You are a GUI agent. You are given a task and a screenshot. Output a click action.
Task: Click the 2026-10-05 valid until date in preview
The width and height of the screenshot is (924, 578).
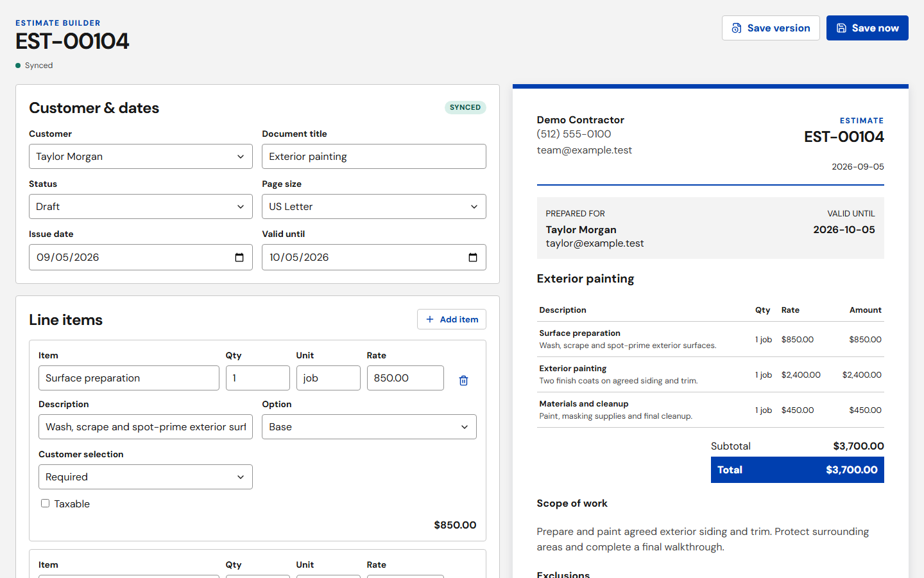tap(844, 230)
